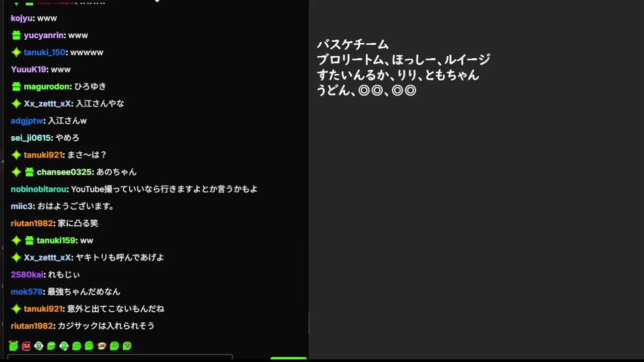Open kojyu's user profile

[x=22, y=18]
